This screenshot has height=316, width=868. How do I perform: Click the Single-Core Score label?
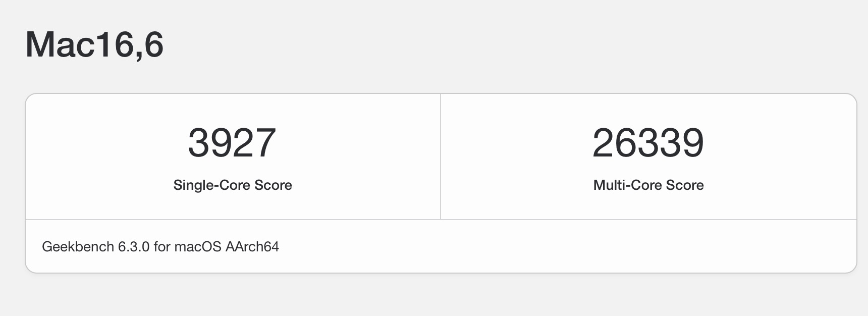pos(233,185)
